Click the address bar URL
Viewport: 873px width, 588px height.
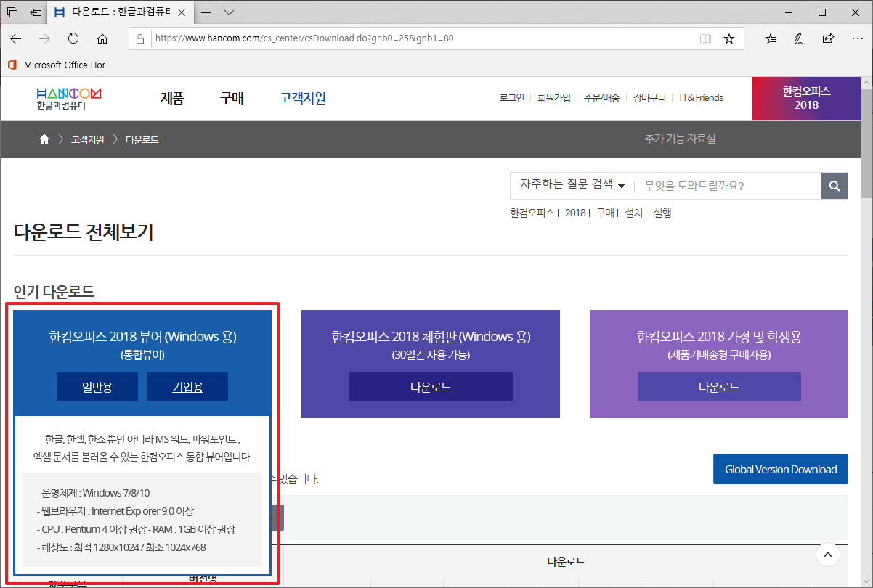304,38
